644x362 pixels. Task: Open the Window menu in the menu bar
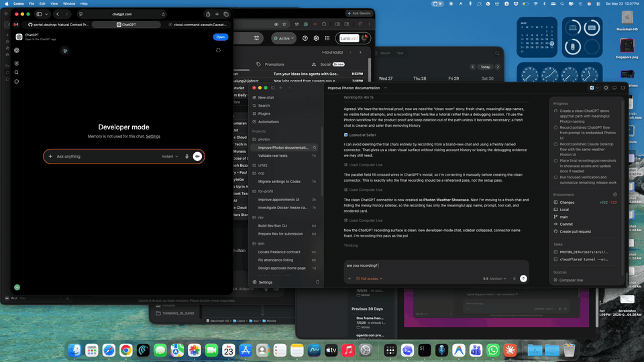tap(69, 4)
